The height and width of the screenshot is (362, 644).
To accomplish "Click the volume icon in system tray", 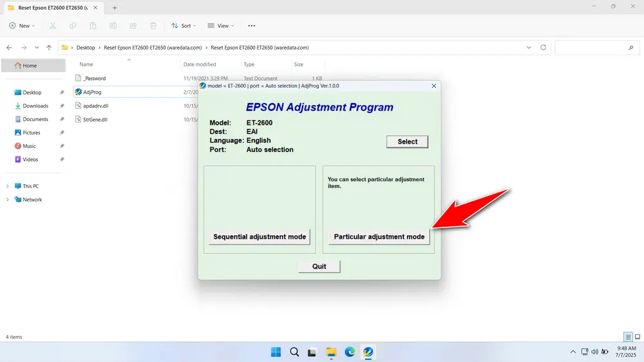I will [x=594, y=352].
